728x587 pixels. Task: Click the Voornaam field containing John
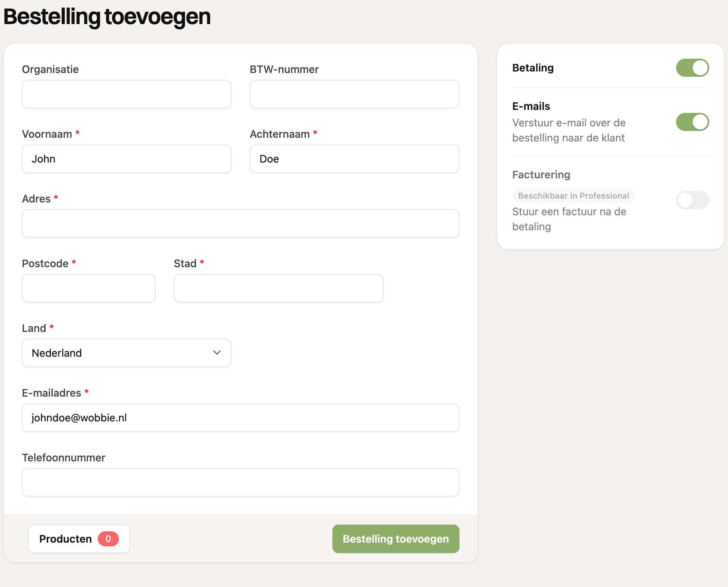(127, 159)
